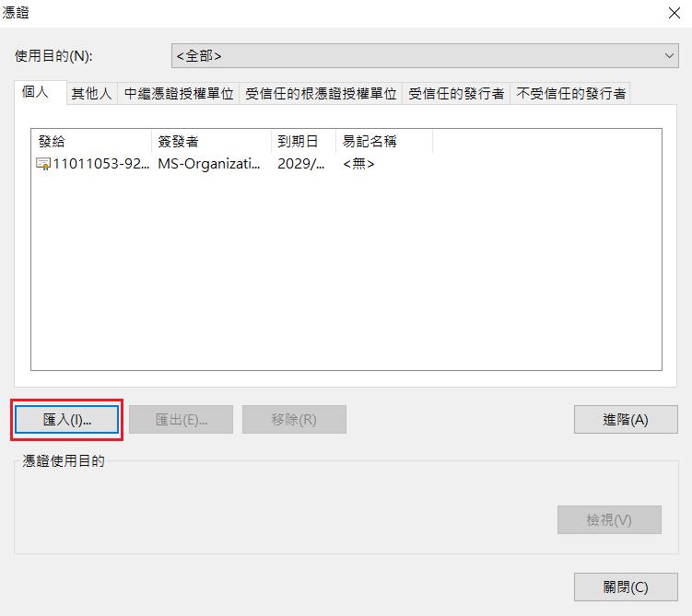Open the 中繼憑證授權單位 tab
The image size is (692, 616).
point(178,94)
